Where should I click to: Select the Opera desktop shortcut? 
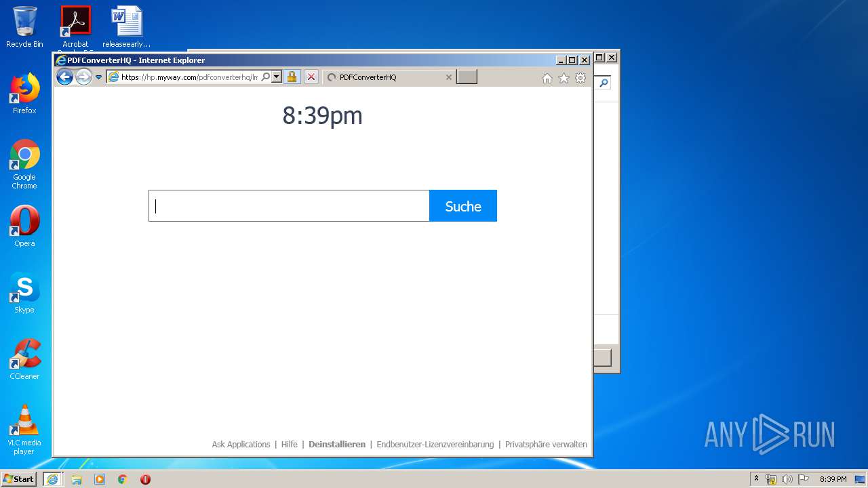[x=24, y=226]
